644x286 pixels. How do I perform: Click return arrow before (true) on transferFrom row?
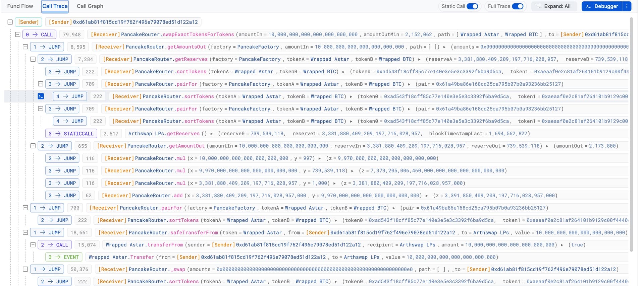[x=562, y=245]
